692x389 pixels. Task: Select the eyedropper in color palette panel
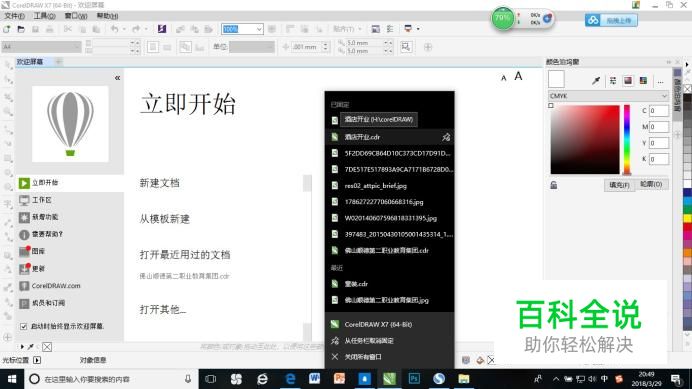tap(596, 80)
